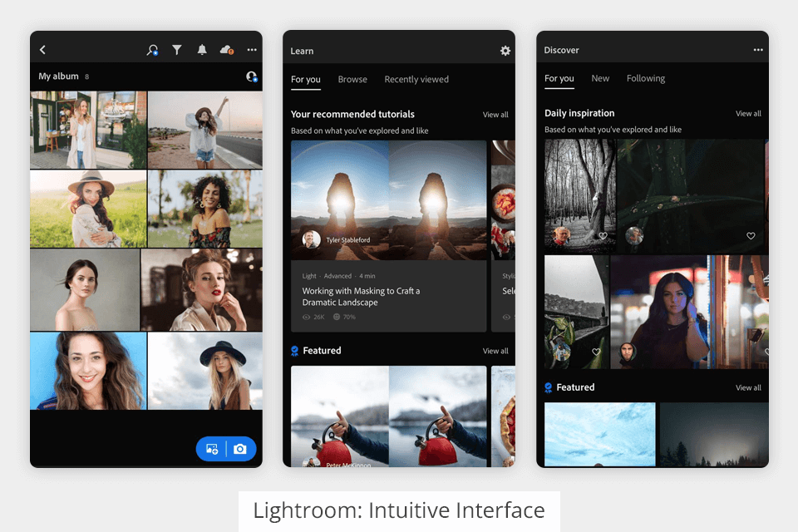Open the filter funnel icon
The width and height of the screenshot is (798, 532).
(176, 49)
